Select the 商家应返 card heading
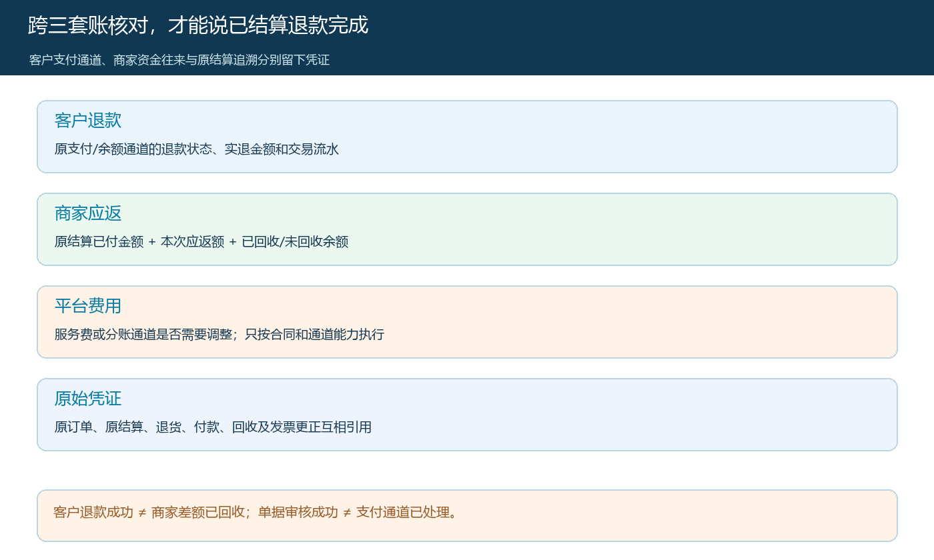The image size is (934, 560). 88,213
